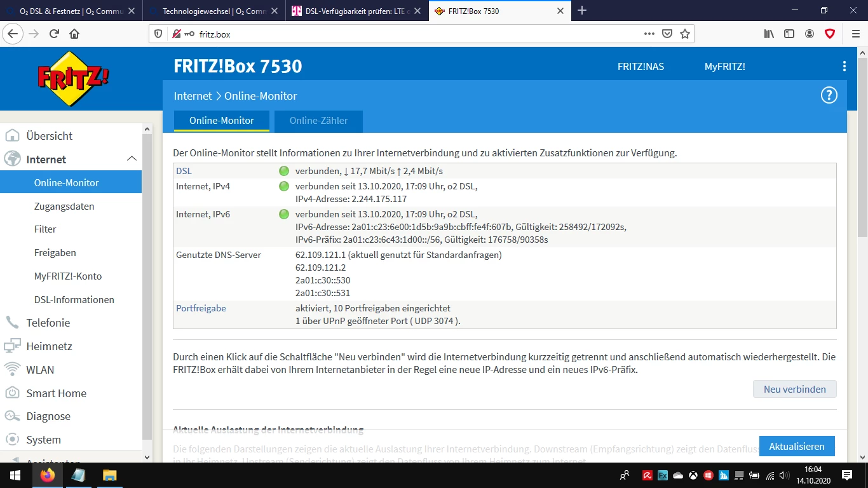Click the tracking protection shield in address bar
Screen dimensions: 868x488
click(159, 34)
